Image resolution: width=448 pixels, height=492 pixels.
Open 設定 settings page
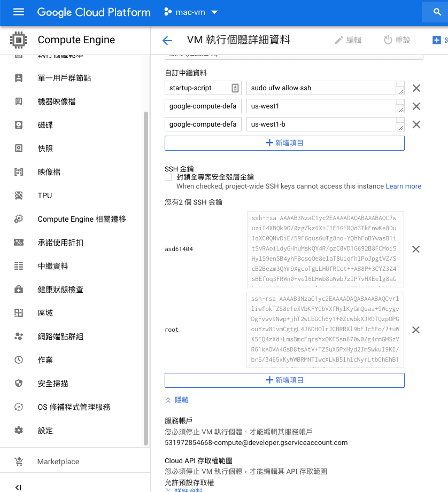[x=45, y=431]
